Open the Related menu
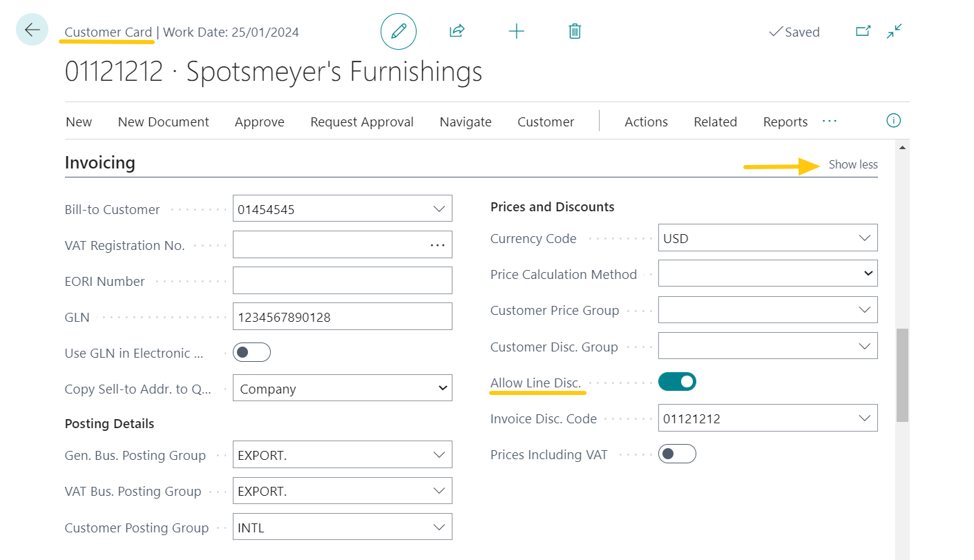Screen dimensions: 974x560 tap(715, 122)
